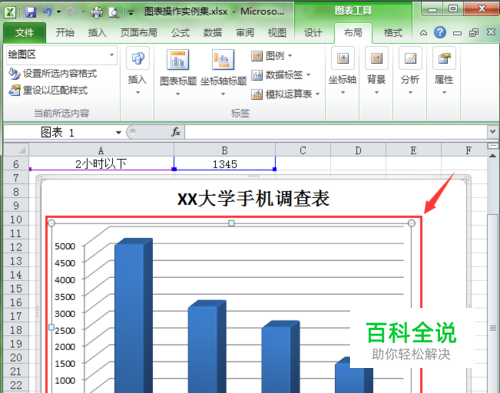Select column D header
The height and width of the screenshot is (393, 500).
[x=358, y=150]
